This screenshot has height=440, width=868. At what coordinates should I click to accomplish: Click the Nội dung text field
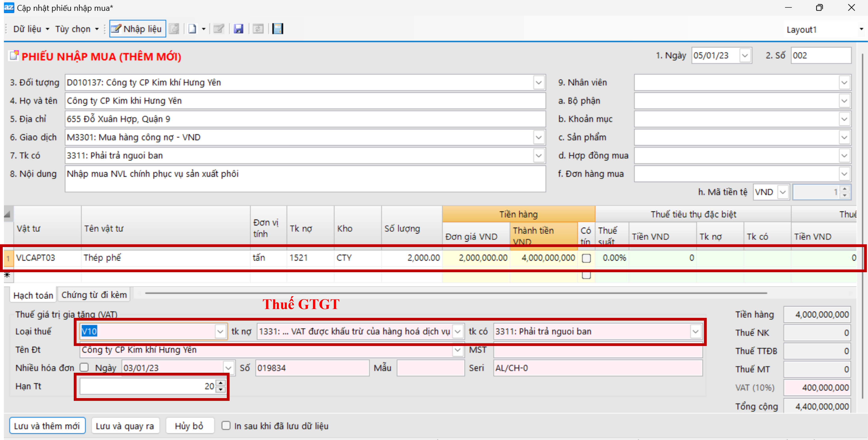coord(305,179)
